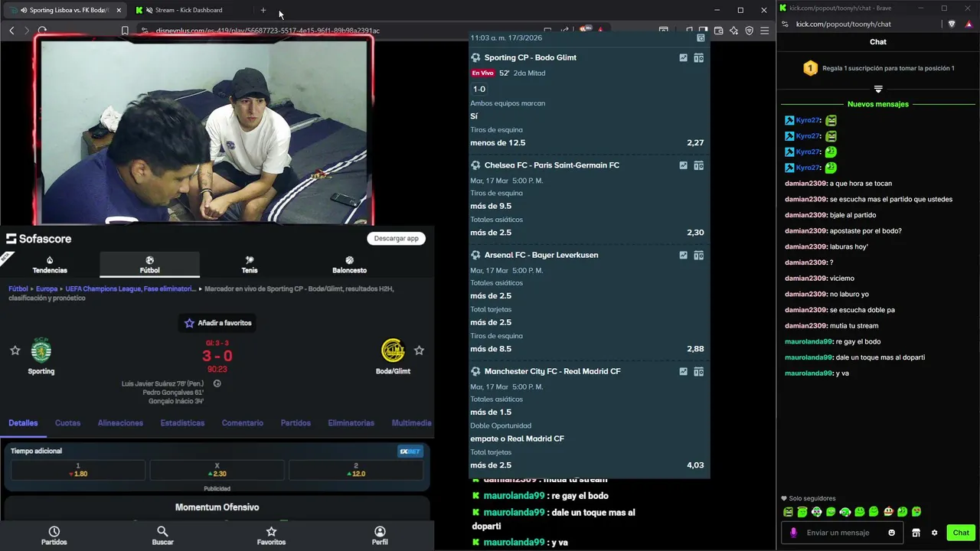Open the Detalles tab
Screen dimensions: 980x551
tap(23, 422)
